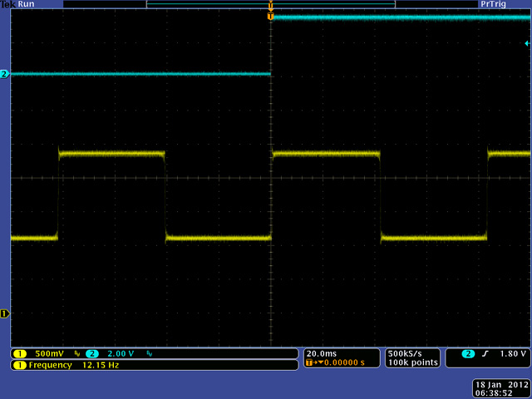This screenshot has height=399, width=532.
Task: Click the 1.80 V trigger level readout
Action: (512, 353)
